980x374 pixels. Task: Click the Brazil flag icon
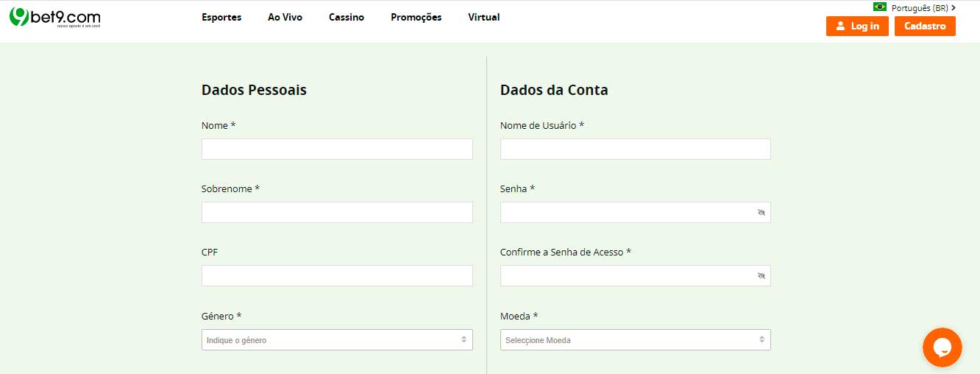(880, 7)
